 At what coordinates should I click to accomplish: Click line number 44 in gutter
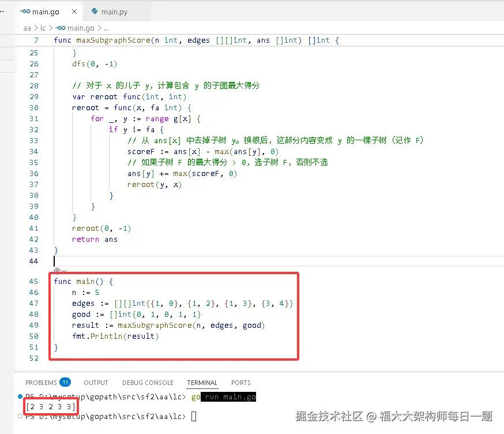34,261
